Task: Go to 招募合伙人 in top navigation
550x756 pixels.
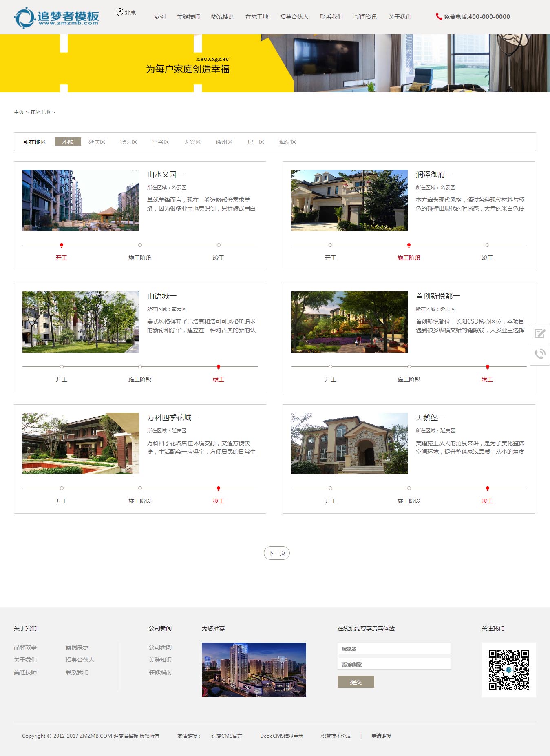Action: tap(294, 17)
